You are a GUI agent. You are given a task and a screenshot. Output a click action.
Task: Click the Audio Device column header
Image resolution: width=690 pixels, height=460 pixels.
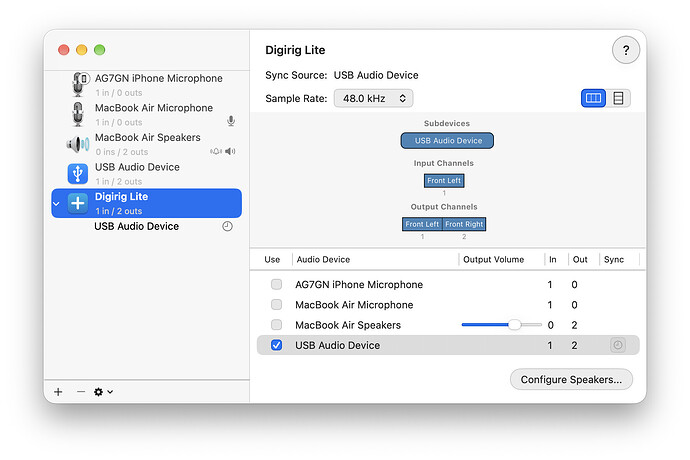[x=323, y=260]
